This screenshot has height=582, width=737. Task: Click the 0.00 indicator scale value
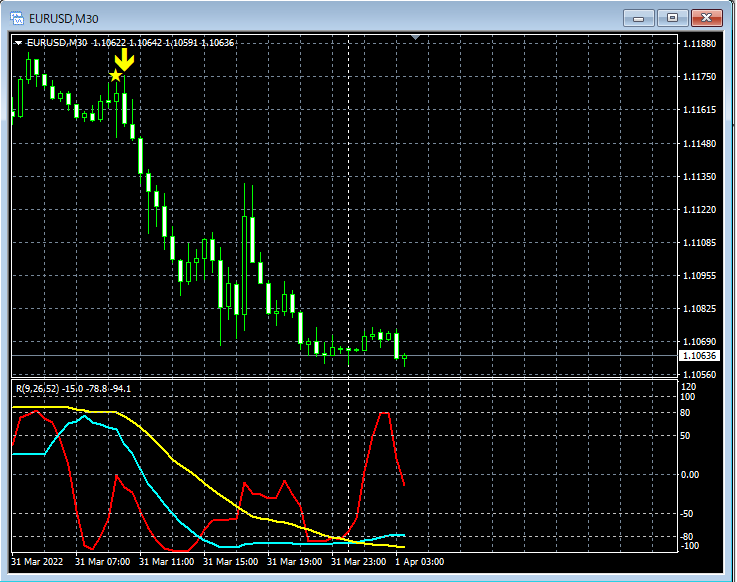tap(690, 475)
